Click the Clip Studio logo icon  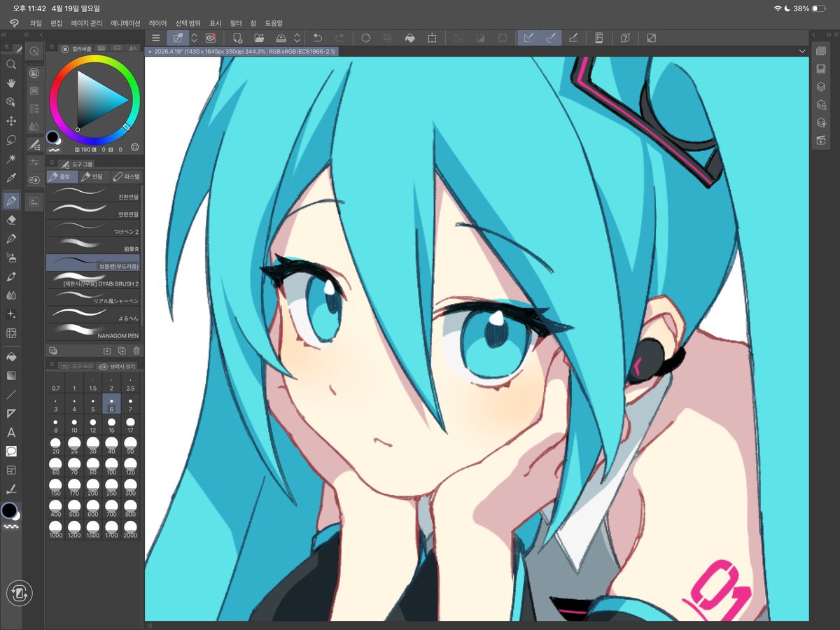[x=14, y=22]
